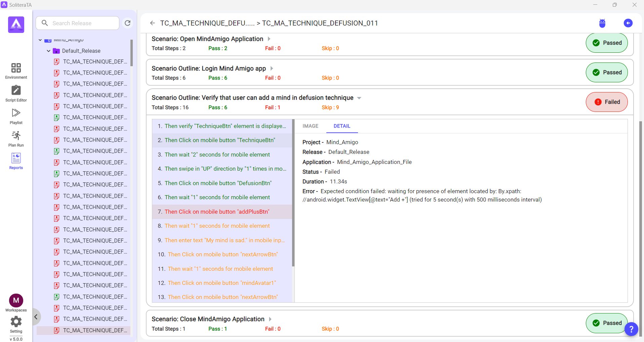Select the first TC_MA_TECHNIQUE_DEF test case
Viewport: 644px width, 342px height.
[91, 62]
